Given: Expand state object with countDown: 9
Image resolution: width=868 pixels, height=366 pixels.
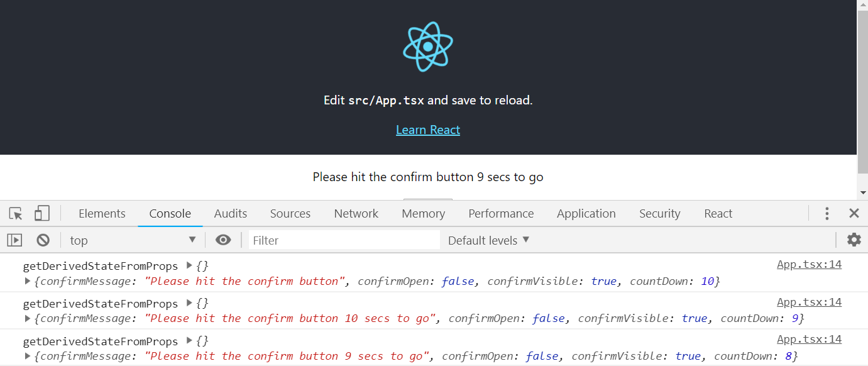Looking at the screenshot, I should click(x=28, y=318).
